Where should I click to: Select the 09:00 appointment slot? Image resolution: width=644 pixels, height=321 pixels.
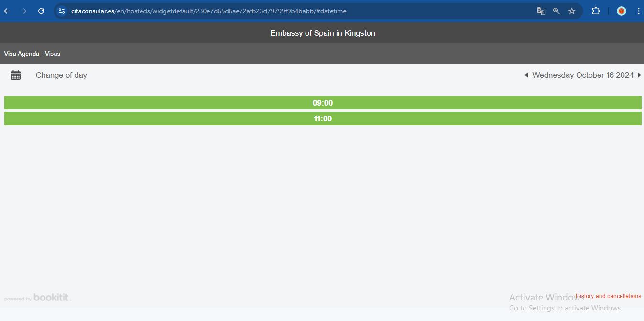323,103
